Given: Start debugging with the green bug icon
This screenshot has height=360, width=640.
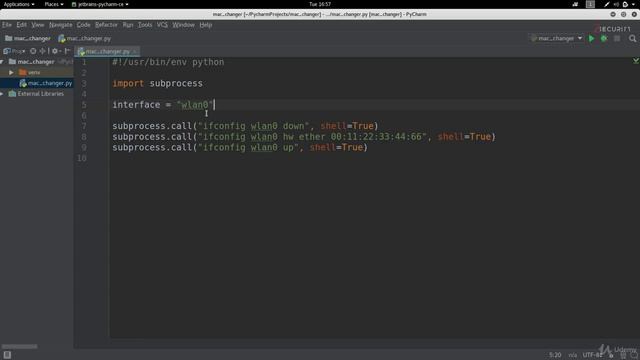Looking at the screenshot, I should 604,38.
